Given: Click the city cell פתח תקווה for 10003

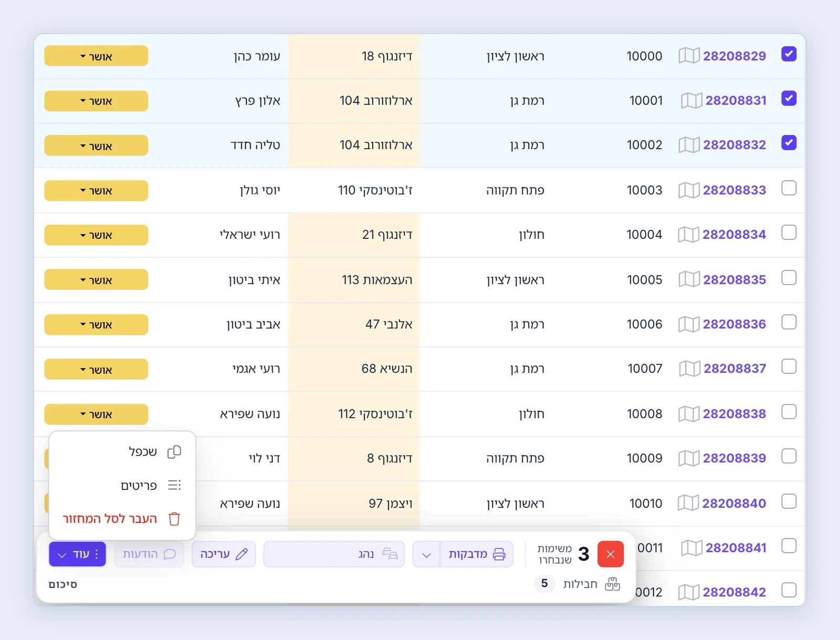Looking at the screenshot, I should [x=515, y=190].
